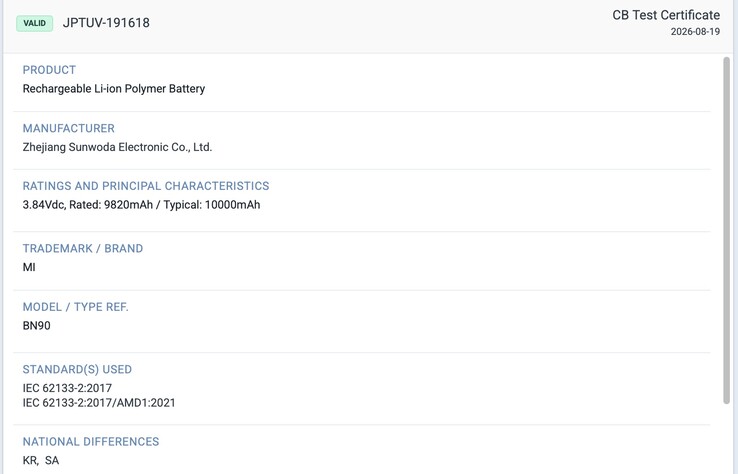Click the 2026-08-19 date text

coord(695,32)
